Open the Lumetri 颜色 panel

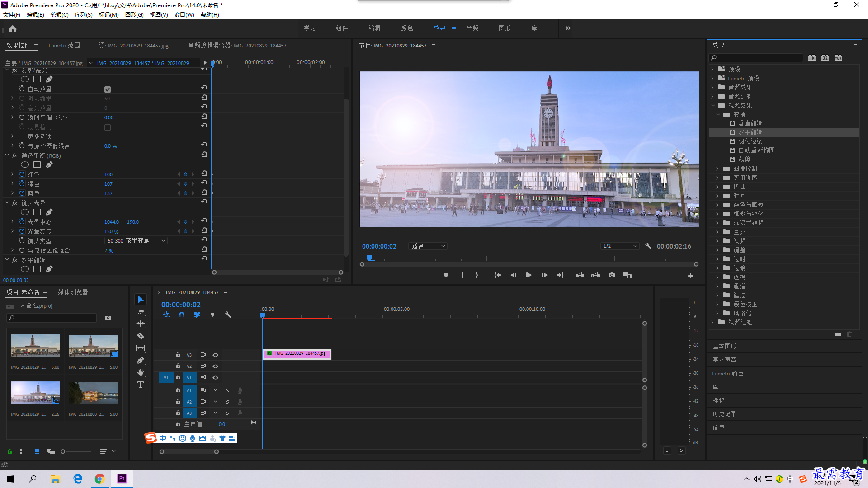pyautogui.click(x=728, y=374)
